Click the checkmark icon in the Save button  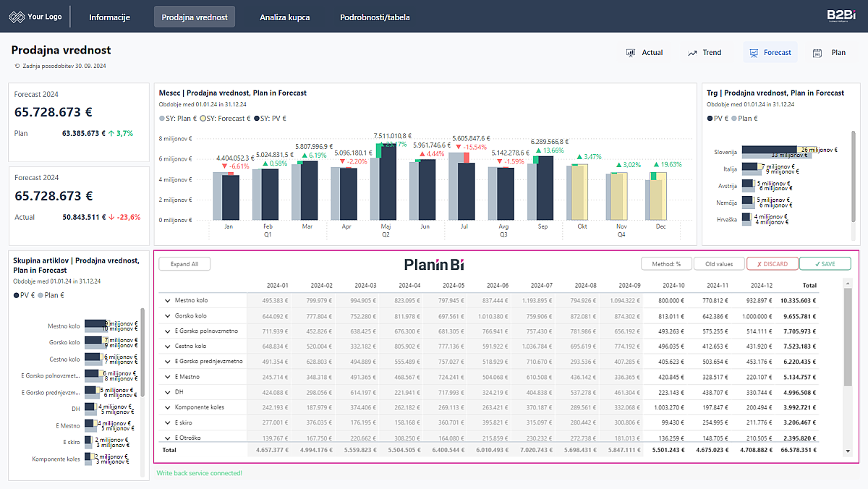pyautogui.click(x=817, y=264)
